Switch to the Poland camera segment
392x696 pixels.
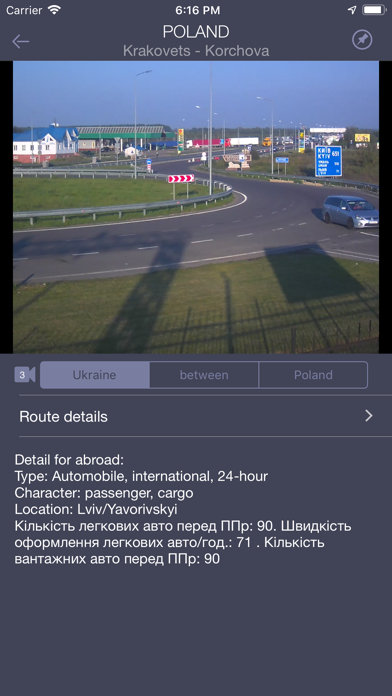click(x=313, y=375)
